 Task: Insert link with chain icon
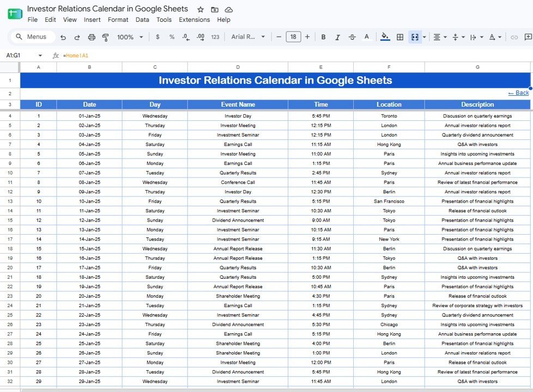point(514,37)
